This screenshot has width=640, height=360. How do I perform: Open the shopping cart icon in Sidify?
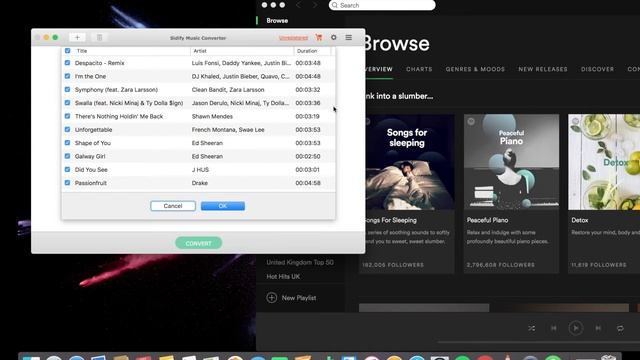coord(319,37)
